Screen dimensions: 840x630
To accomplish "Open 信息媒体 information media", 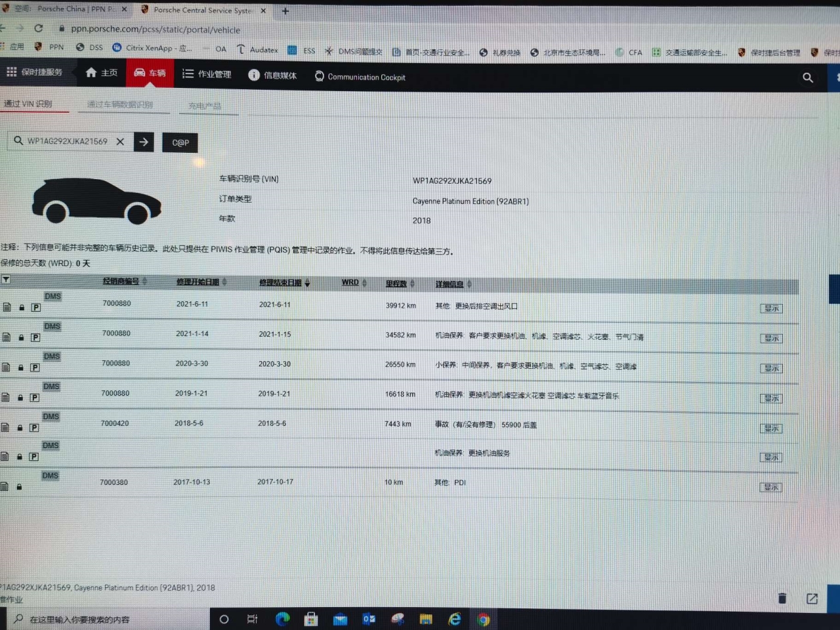I will coord(272,75).
